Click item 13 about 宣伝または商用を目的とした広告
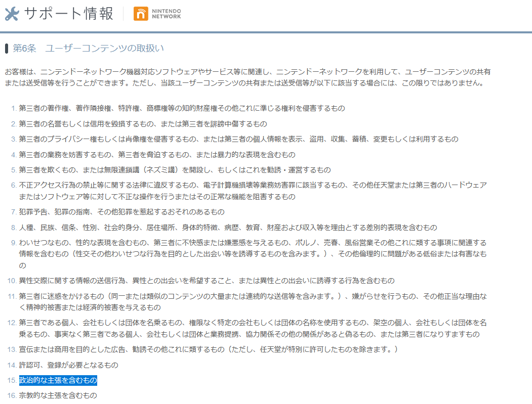 click(x=209, y=349)
